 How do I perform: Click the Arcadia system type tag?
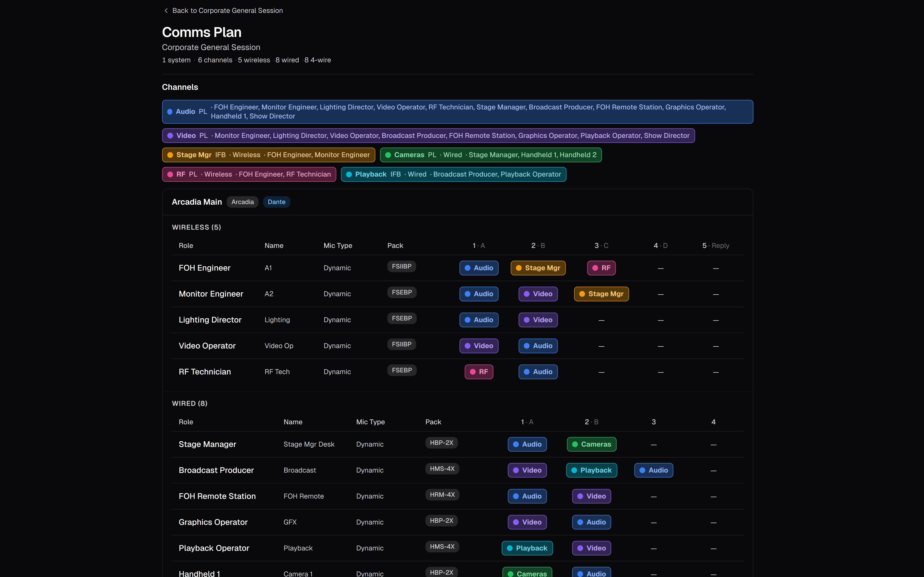243,202
